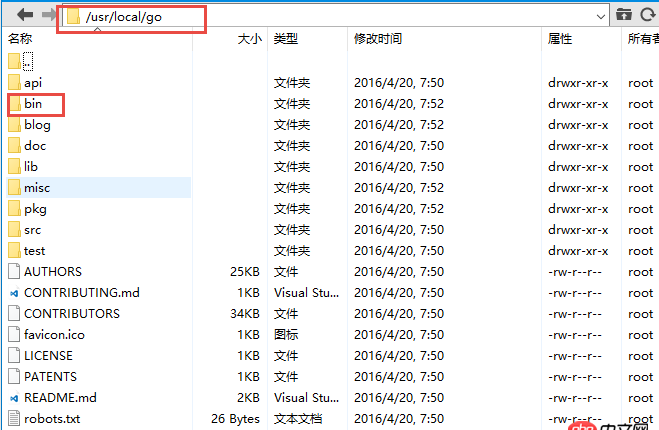Sort by the 类型 column header

point(286,39)
